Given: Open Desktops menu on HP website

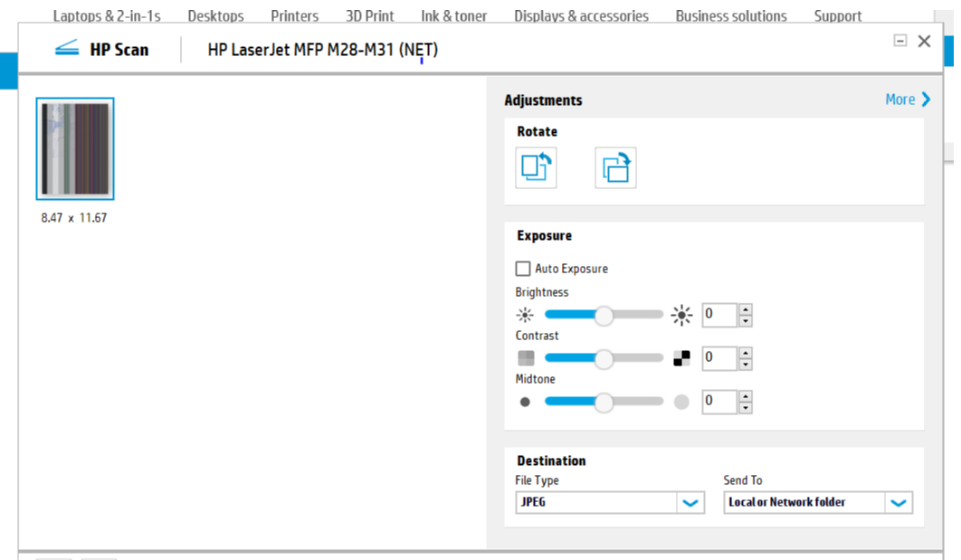Looking at the screenshot, I should click(x=215, y=16).
